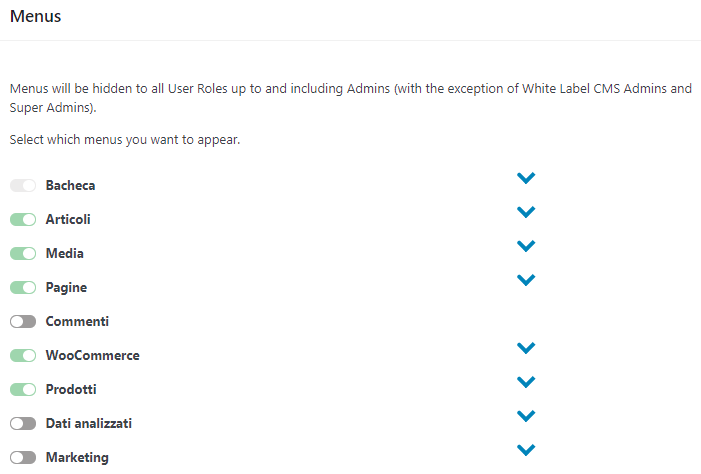The image size is (701, 474).
Task: Toggle the Bacheca menu switch
Action: coord(23,186)
